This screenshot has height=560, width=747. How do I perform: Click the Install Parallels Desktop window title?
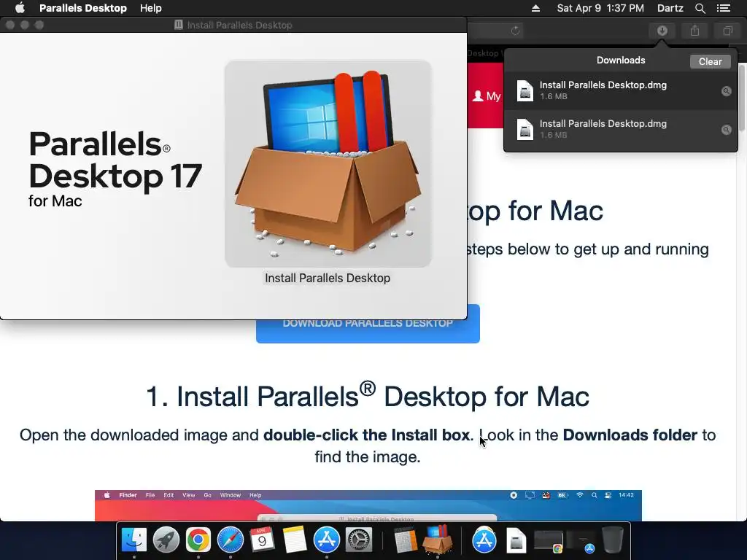tap(239, 26)
